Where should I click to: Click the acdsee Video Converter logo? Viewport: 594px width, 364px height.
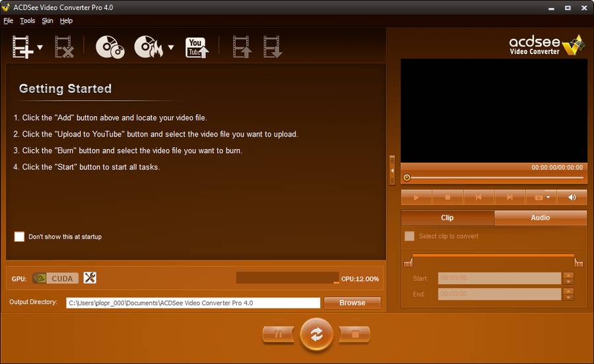[546, 45]
